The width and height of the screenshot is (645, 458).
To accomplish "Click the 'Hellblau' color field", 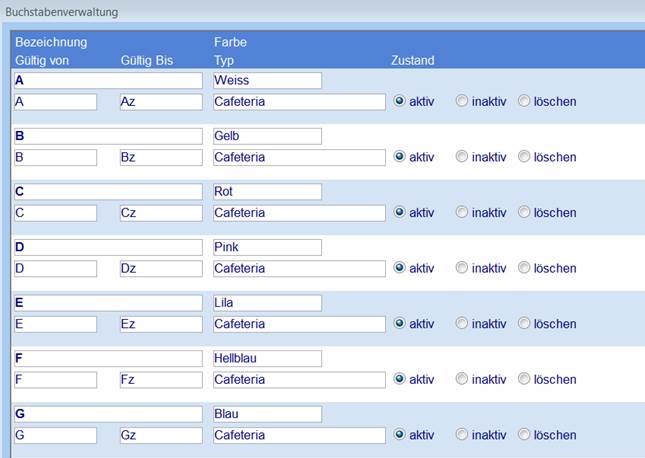I will pos(267,358).
